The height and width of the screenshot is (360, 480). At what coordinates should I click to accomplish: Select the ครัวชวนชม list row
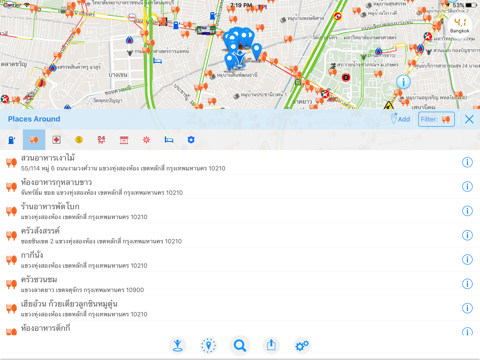(240, 284)
